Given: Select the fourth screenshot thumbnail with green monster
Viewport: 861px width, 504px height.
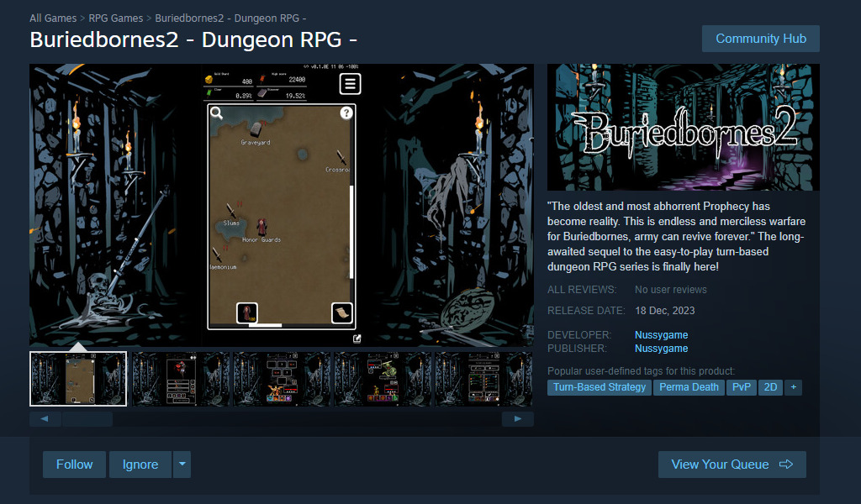Looking at the screenshot, I should click(x=383, y=379).
